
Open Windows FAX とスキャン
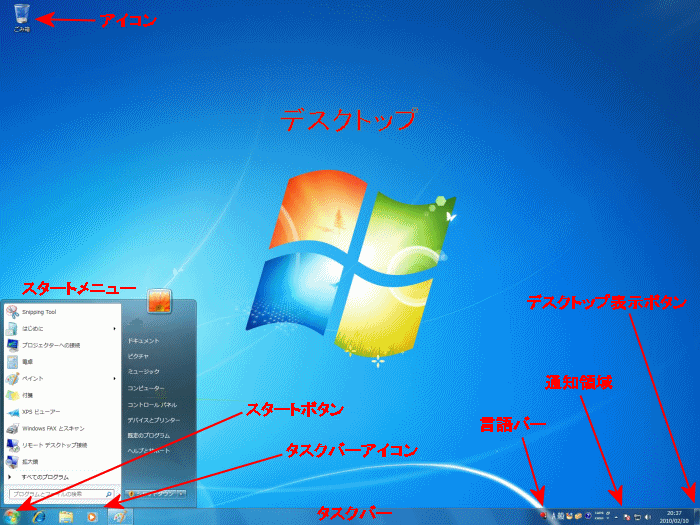[62, 428]
